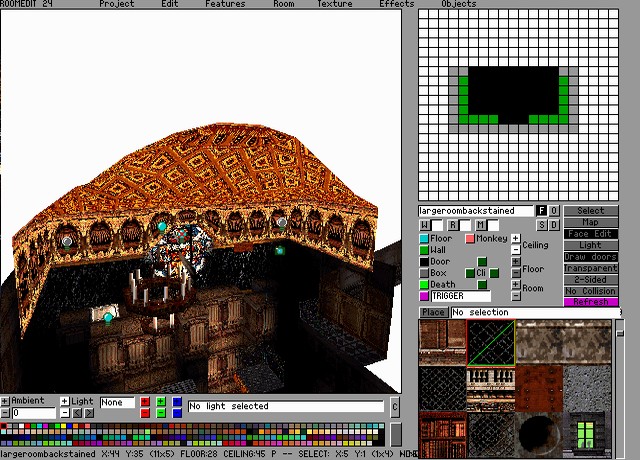This screenshot has width=640, height=460.
Task: Click the F button beside room name
Action: [x=542, y=211]
